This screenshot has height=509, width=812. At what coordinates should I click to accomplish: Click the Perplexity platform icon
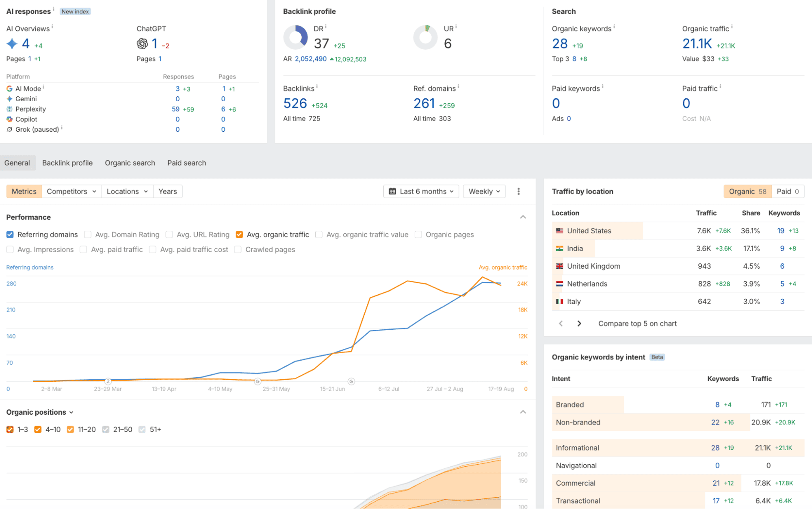pos(9,109)
